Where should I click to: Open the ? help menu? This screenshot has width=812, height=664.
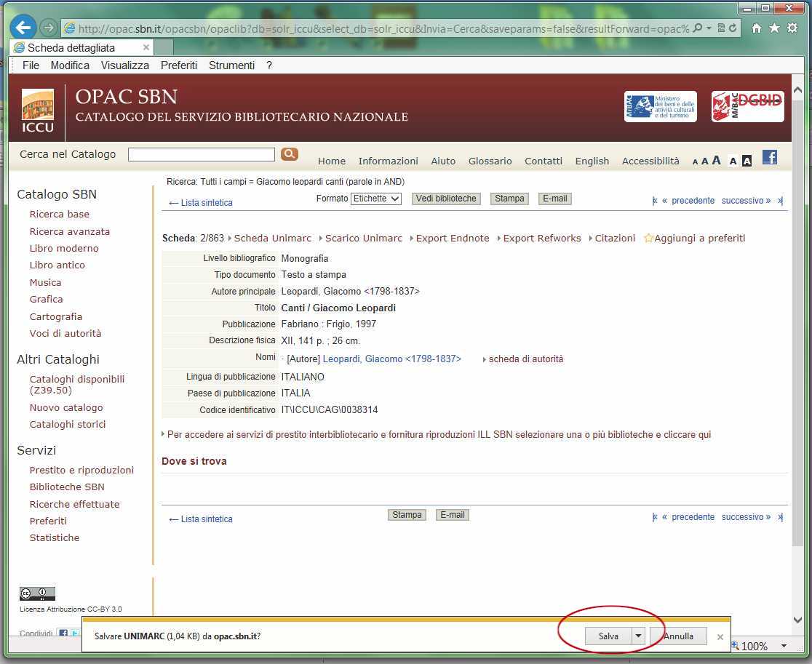tap(269, 65)
